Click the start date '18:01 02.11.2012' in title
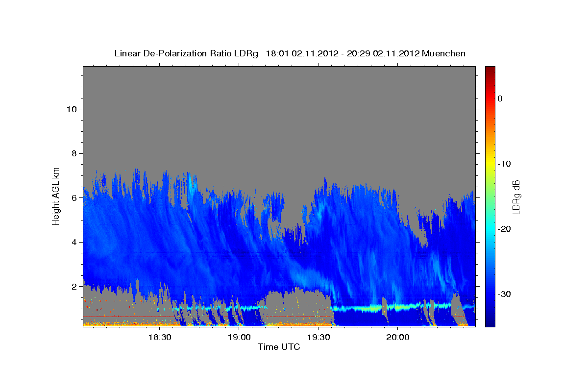 tap(301, 53)
